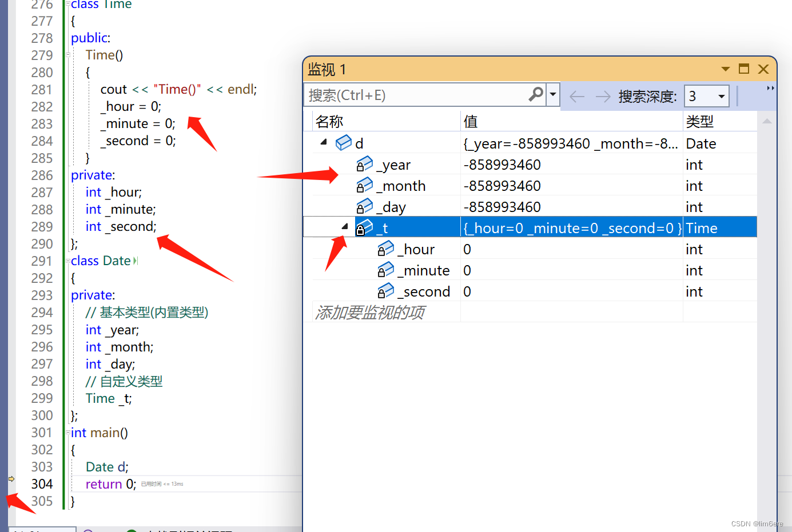
Task: Open the Watch 1 window options arrow
Action: pos(726,69)
